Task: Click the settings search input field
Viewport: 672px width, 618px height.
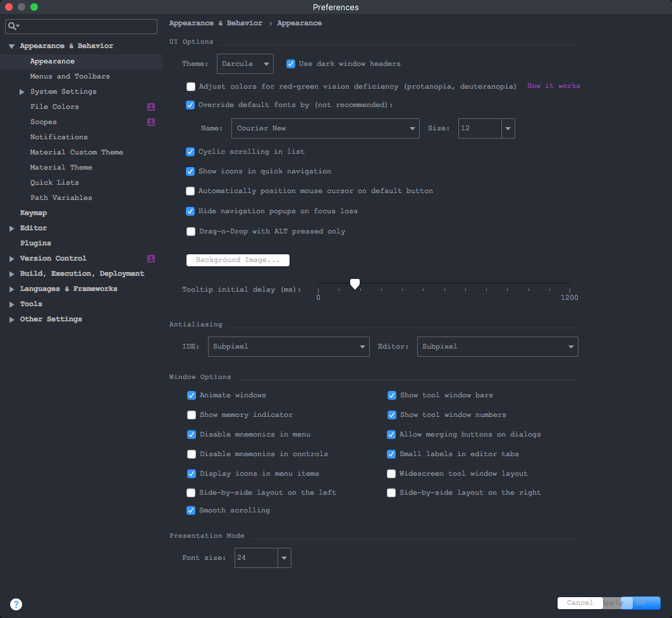Action: (81, 26)
